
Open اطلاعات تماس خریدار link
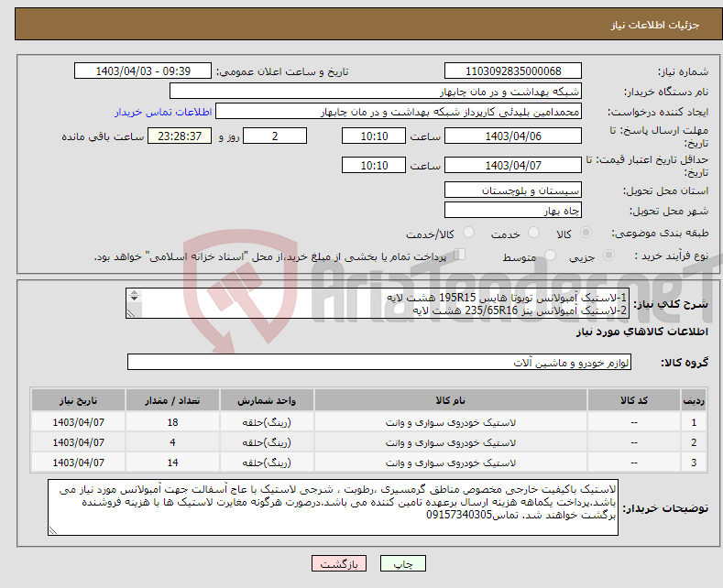tap(163, 112)
